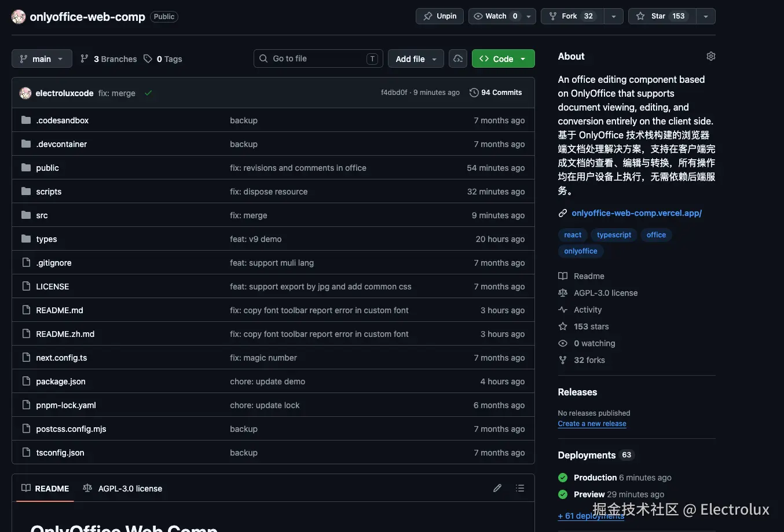This screenshot has height=532, width=784.
Task: Open the 'chore: update lock' commit message
Action: point(265,405)
